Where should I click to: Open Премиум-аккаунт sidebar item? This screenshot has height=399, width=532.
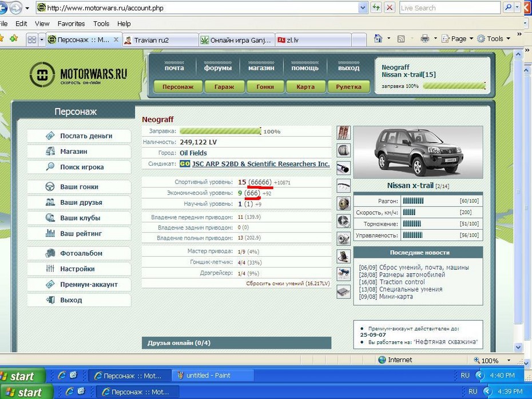pos(79,285)
